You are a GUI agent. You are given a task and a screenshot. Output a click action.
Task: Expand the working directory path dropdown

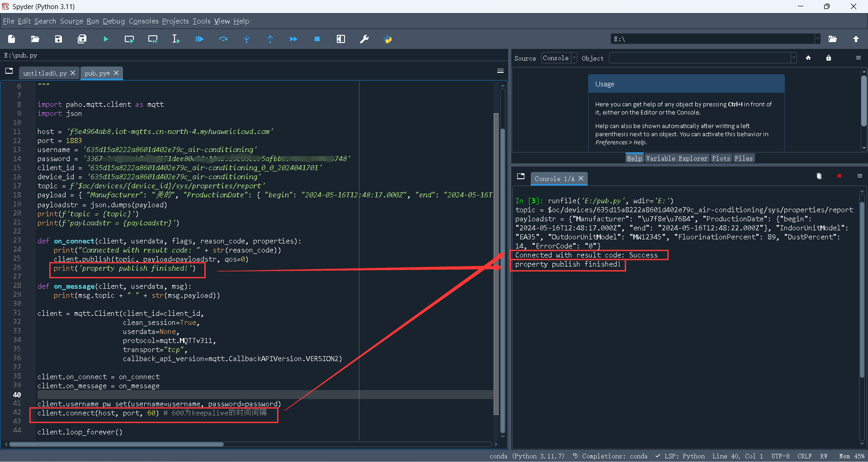(817, 39)
